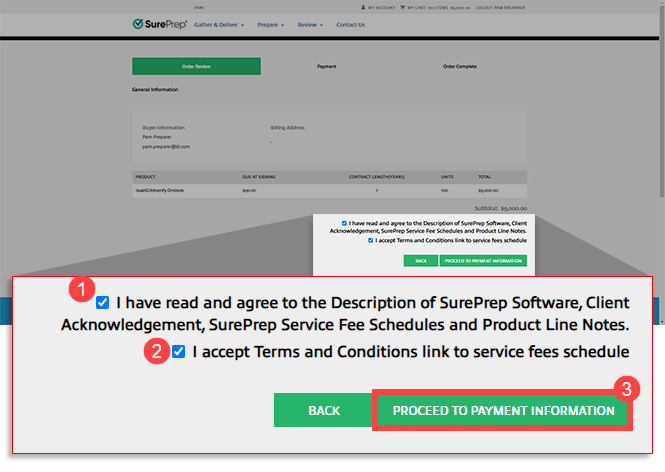Click the MY ACCOUNT link text
The width and height of the screenshot is (665, 472).
pos(381,8)
